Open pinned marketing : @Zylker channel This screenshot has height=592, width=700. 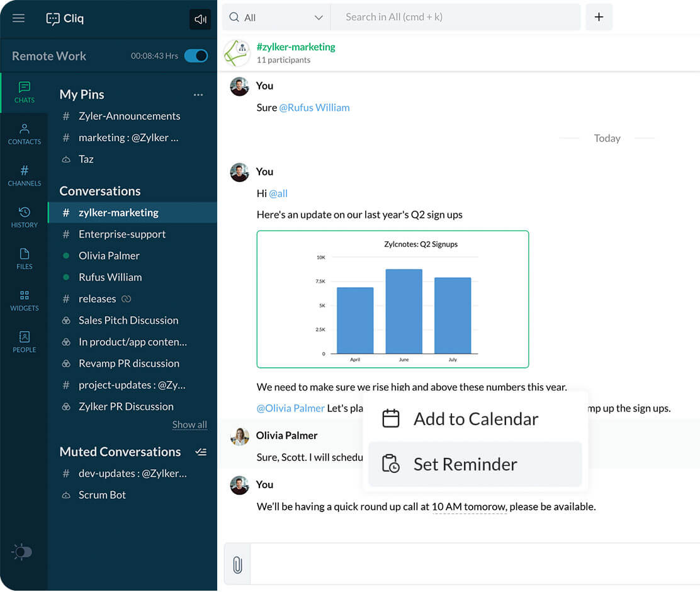pyautogui.click(x=128, y=138)
